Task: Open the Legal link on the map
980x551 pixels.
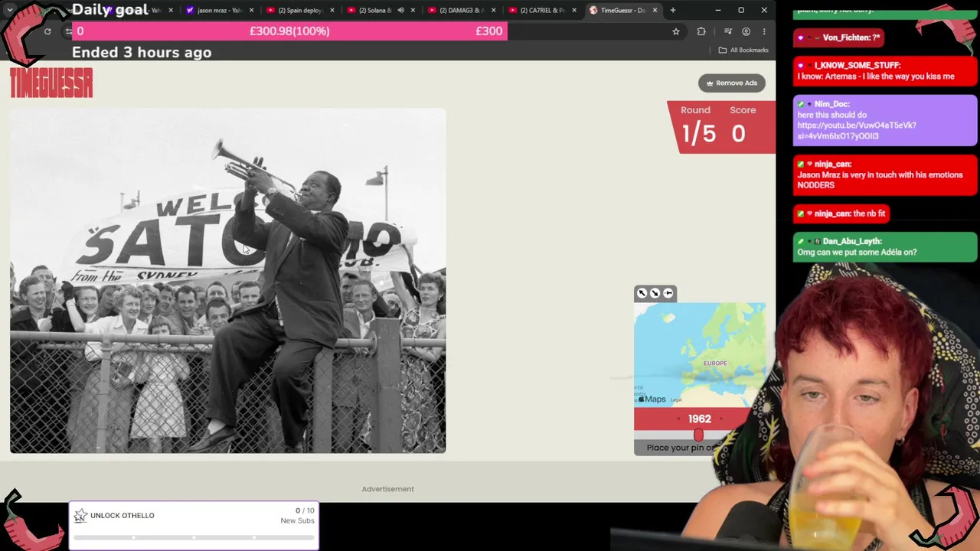Action: tap(676, 399)
